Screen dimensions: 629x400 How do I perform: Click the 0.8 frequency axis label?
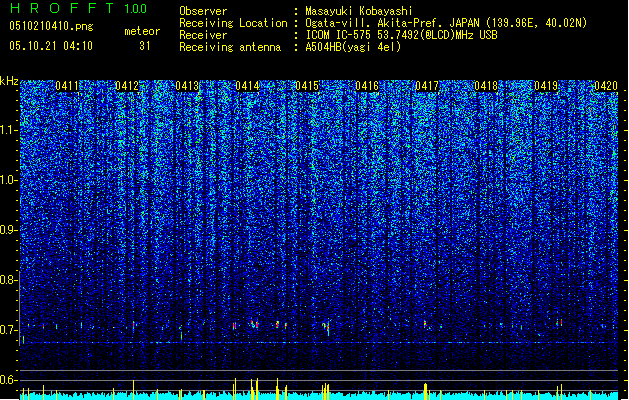pos(8,280)
